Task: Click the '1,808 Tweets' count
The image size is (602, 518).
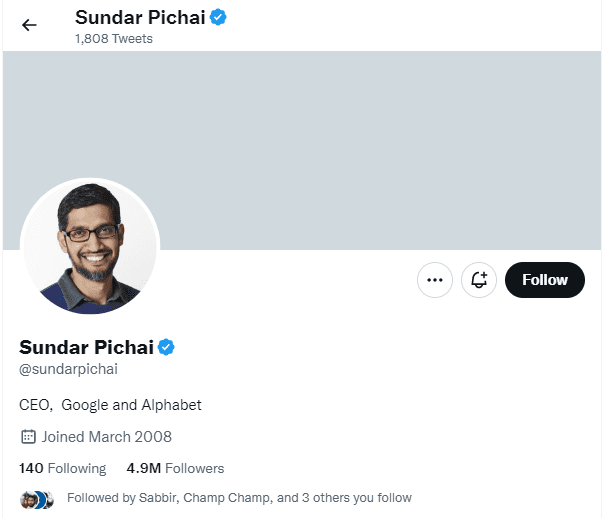Action: tap(114, 39)
